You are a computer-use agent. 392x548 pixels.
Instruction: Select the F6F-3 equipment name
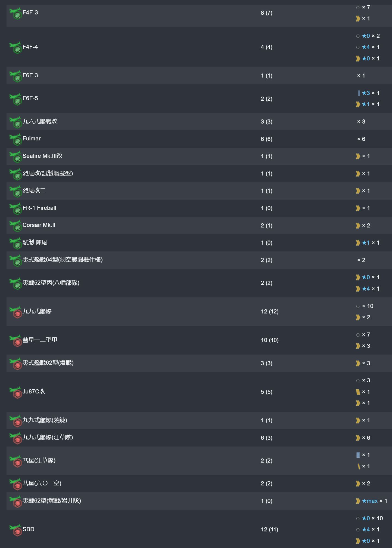point(30,75)
